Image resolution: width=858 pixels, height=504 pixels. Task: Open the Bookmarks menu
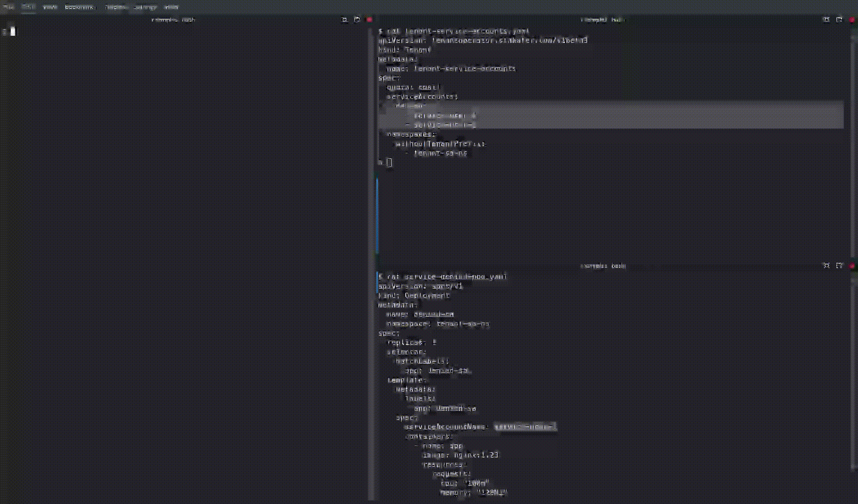pyautogui.click(x=80, y=7)
